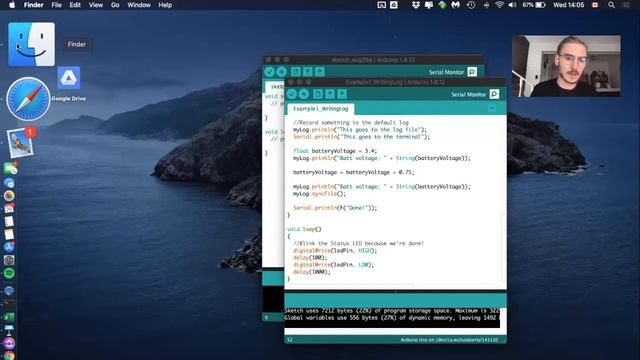
Task: Open the Wi-Fi status menu
Action: (499, 5)
